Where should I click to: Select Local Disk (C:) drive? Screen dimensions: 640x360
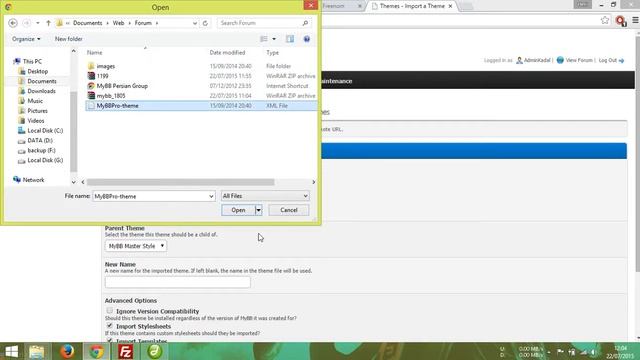tap(45, 131)
